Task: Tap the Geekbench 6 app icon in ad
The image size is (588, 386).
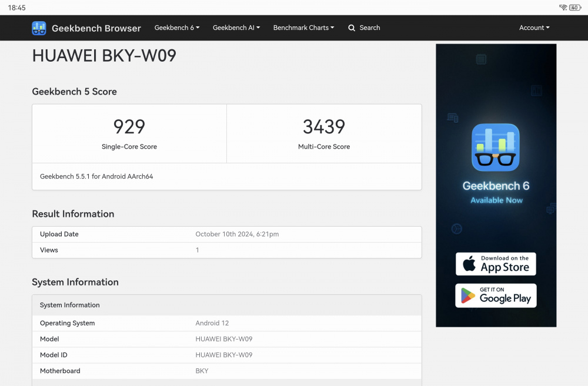Action: [496, 147]
